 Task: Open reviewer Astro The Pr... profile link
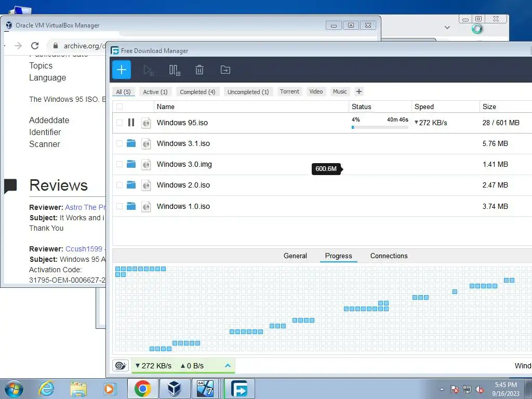point(85,207)
